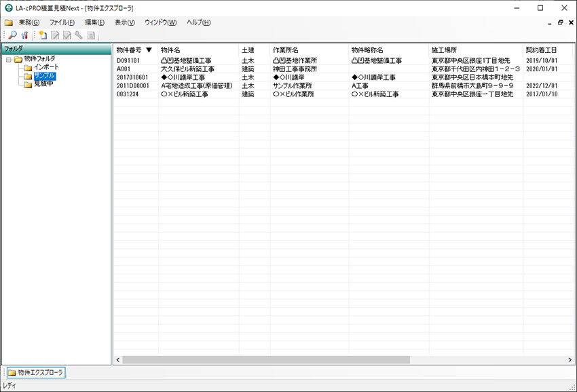Click the horizontal scrollbar's right arrow
Image resolution: width=577 pixels, height=392 pixels.
570,360
